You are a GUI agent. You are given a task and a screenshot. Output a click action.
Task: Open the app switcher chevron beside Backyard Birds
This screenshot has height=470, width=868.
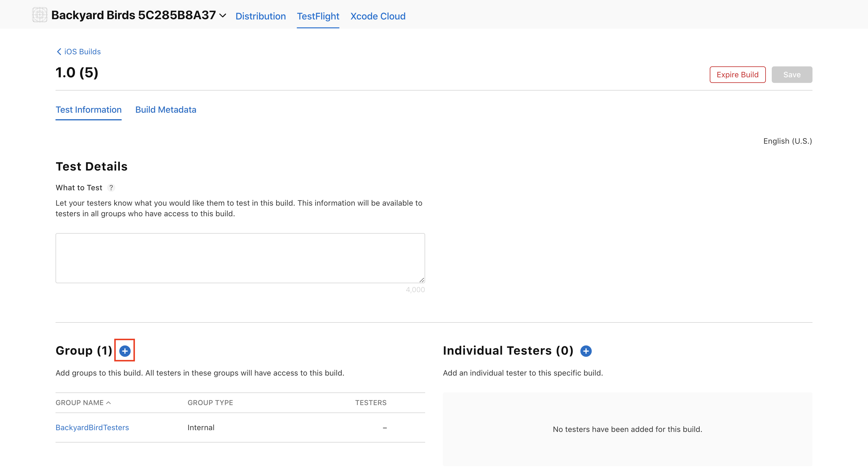223,15
